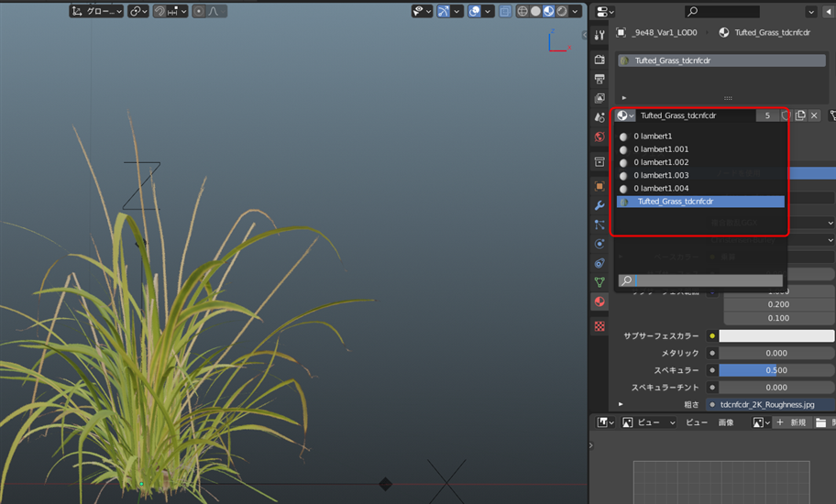Open the 画像 menu in image editor
This screenshot has height=504, width=836.
coord(726,422)
